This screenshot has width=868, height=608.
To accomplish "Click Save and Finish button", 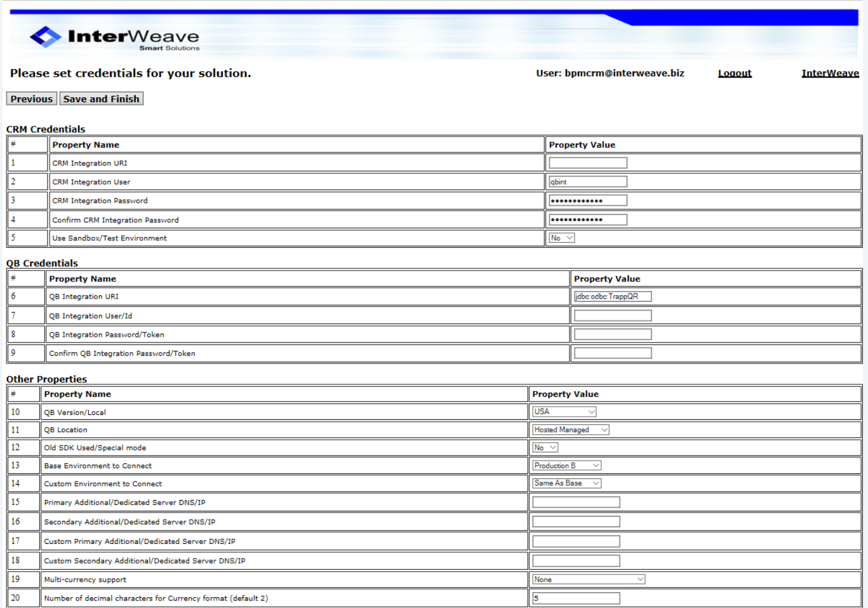I will [101, 99].
